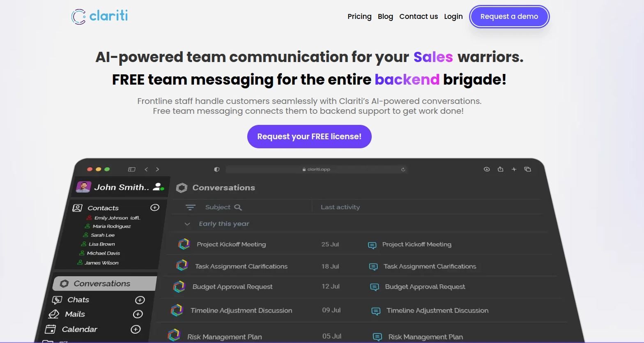The image size is (644, 343).
Task: Open the Blog link
Action: 385,16
